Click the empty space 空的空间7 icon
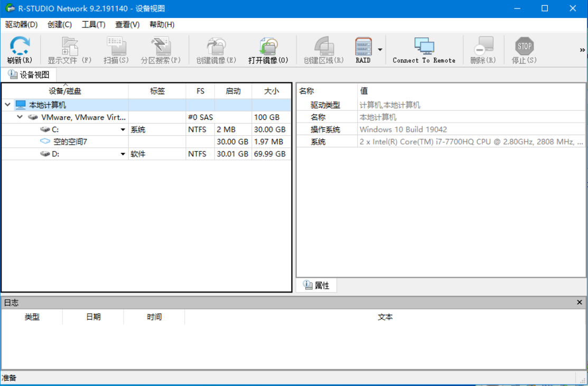588x386 pixels. (x=45, y=142)
